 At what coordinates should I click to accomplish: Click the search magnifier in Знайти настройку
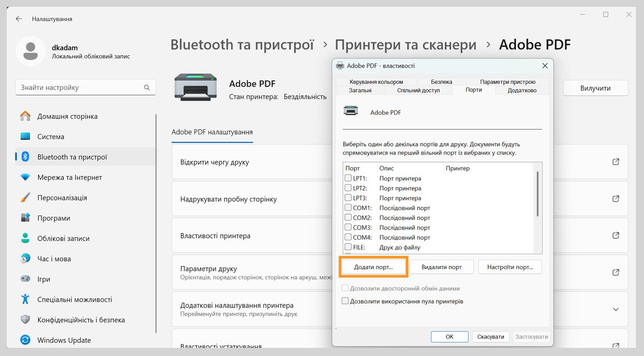pos(147,87)
